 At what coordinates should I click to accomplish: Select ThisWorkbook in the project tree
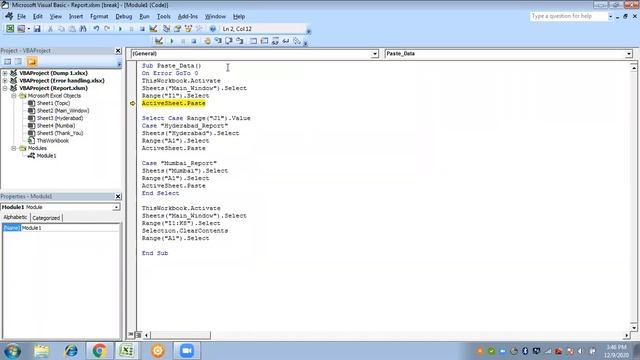click(53, 141)
